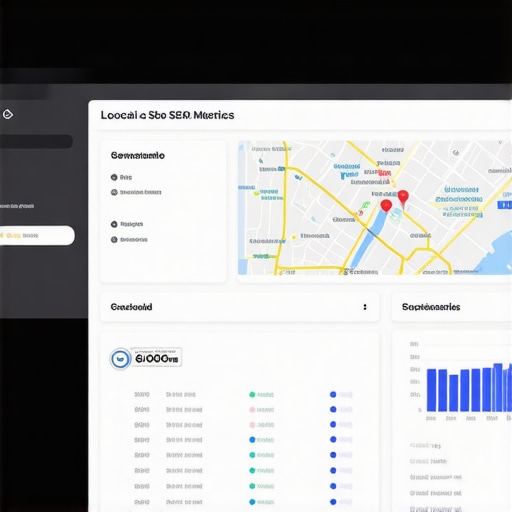Image resolution: width=512 pixels, height=512 pixels.
Task: Click the second round icon in summary card list
Action: tap(114, 192)
